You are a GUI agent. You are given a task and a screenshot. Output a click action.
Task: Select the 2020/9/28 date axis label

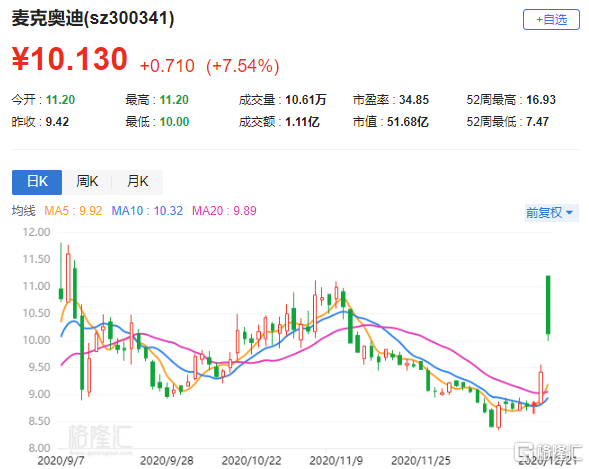pyautogui.click(x=167, y=461)
